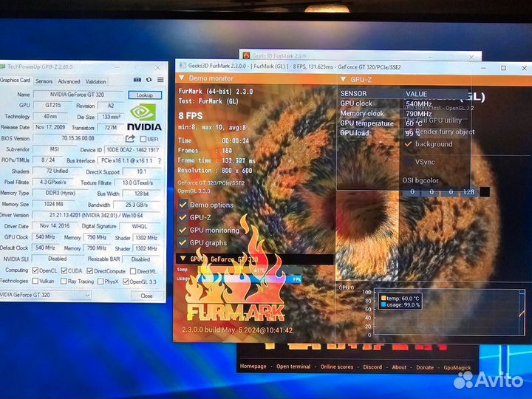
Task: Click the GPU-Z screenshot camera icon
Action: pyautogui.click(x=137, y=80)
